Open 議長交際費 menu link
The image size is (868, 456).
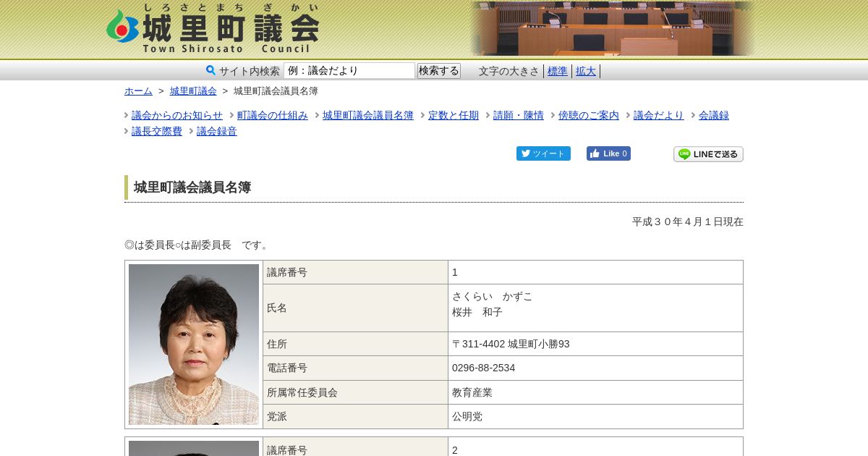[x=157, y=131]
